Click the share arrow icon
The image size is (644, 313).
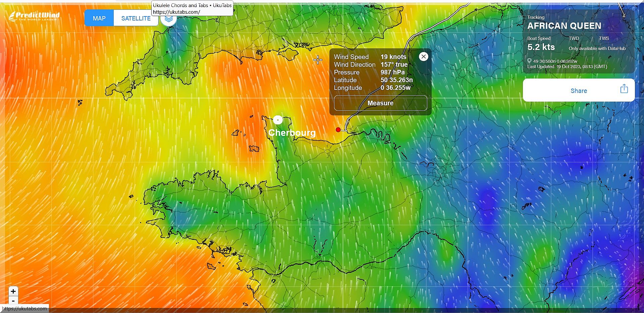tap(624, 89)
